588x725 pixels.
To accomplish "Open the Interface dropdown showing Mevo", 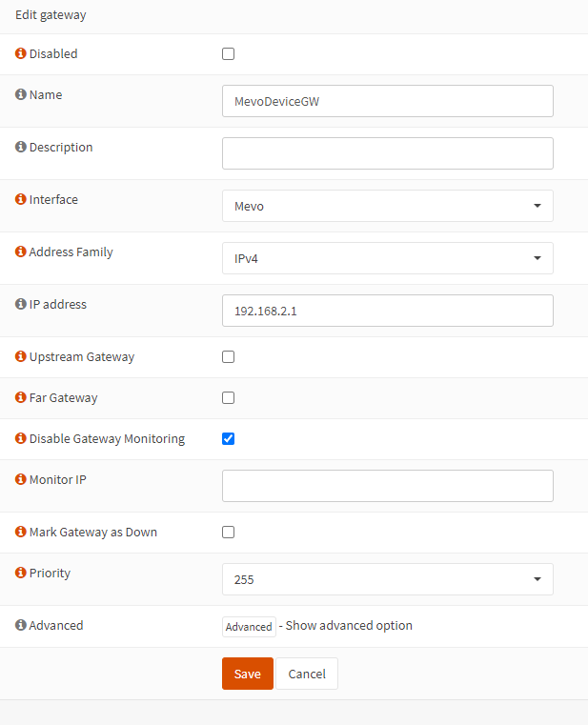I will click(x=387, y=206).
